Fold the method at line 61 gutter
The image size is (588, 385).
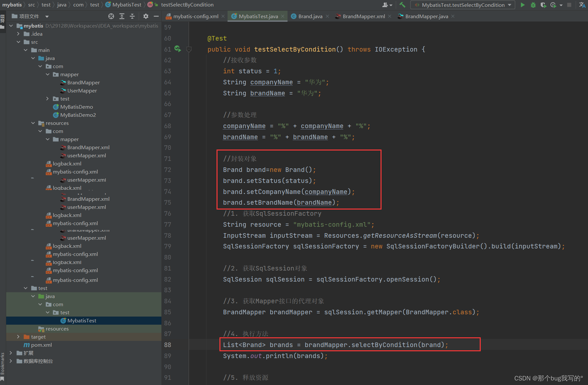click(x=189, y=49)
